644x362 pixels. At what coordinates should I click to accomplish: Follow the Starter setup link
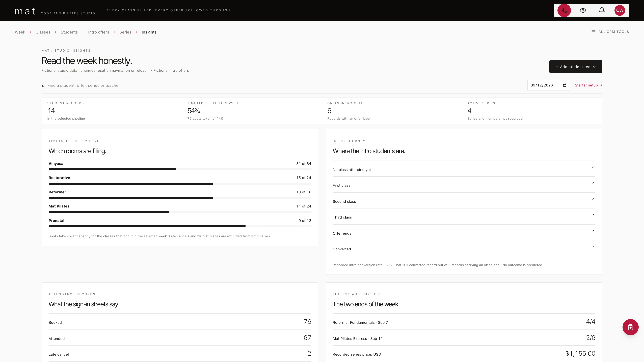pos(588,85)
